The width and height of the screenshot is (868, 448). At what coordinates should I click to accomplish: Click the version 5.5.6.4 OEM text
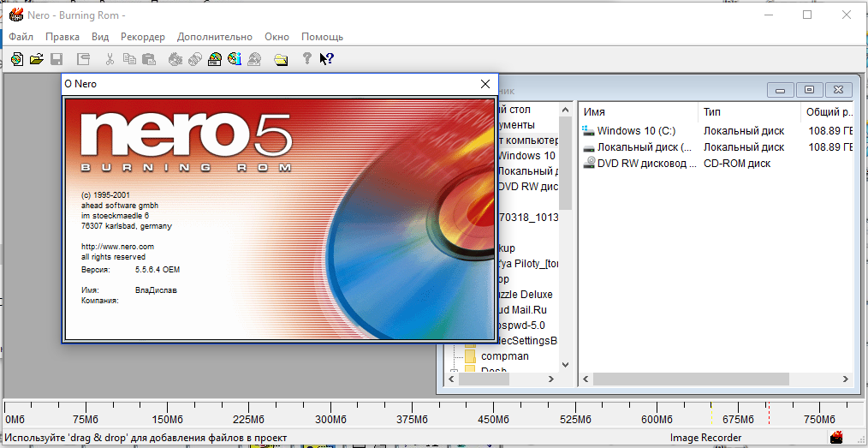pos(158,270)
